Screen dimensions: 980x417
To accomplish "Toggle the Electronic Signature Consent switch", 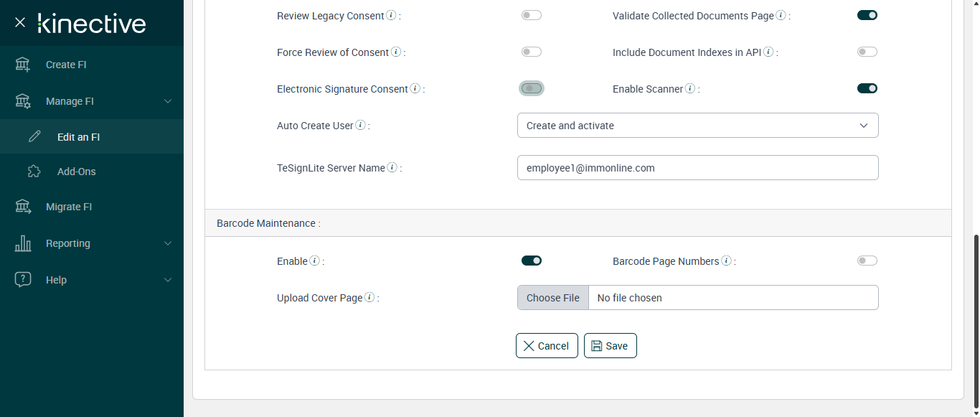I will [532, 88].
